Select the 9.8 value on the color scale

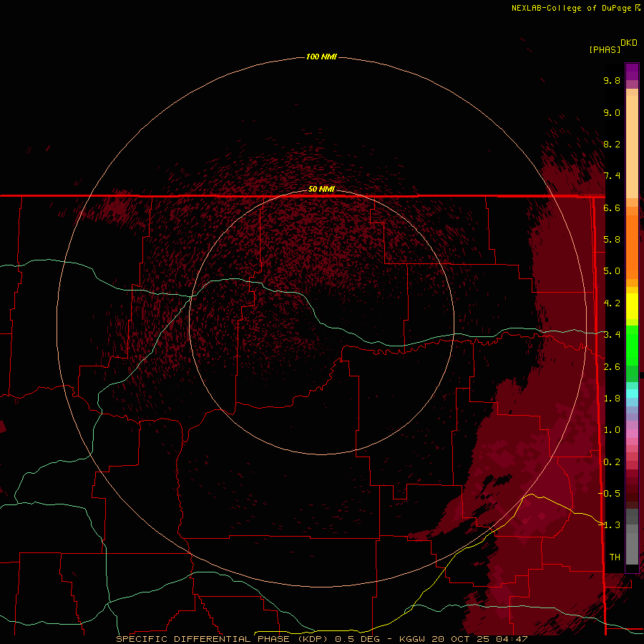click(612, 80)
